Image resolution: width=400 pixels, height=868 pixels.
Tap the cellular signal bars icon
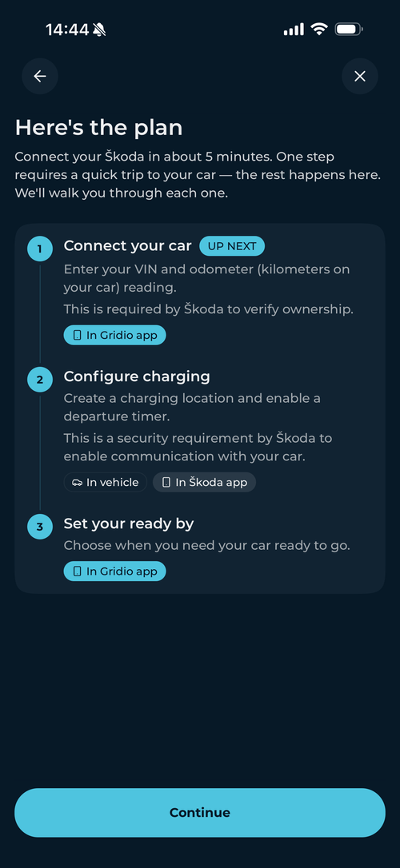pos(294,30)
